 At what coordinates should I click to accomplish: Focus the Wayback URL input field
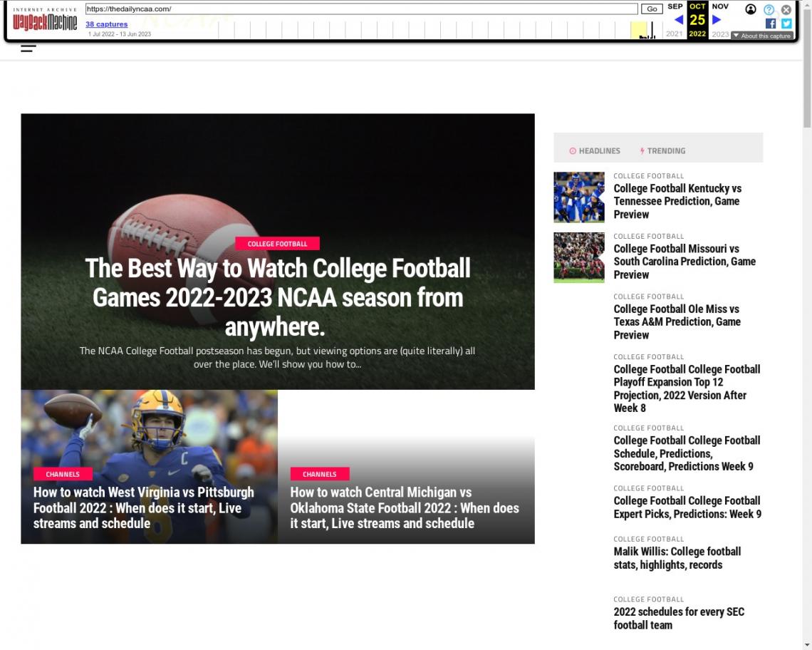pos(361,9)
